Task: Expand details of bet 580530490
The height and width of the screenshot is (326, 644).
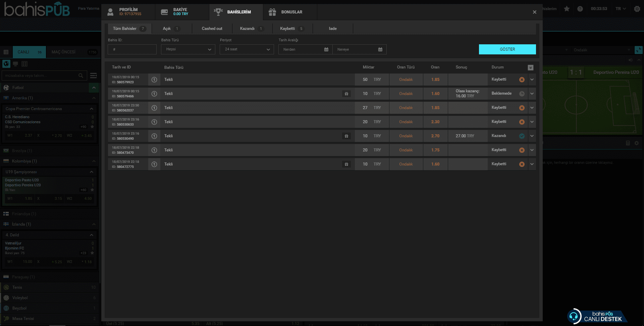Action: [x=532, y=136]
